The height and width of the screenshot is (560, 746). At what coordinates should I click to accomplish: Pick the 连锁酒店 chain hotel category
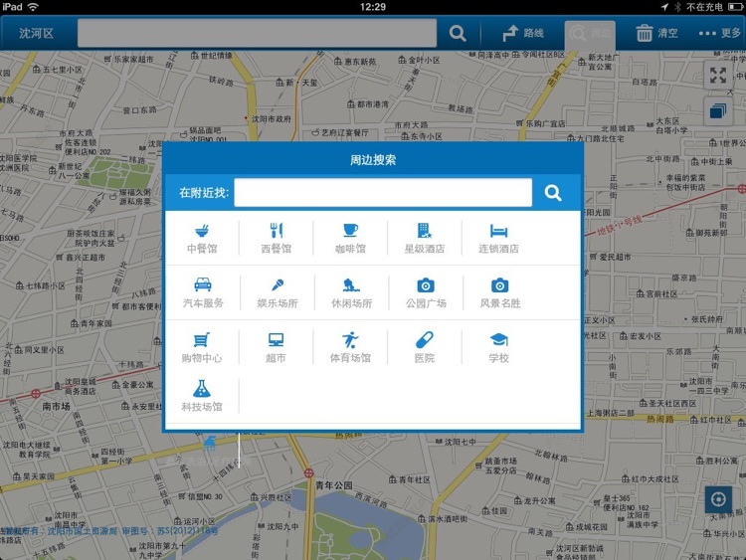(x=498, y=238)
